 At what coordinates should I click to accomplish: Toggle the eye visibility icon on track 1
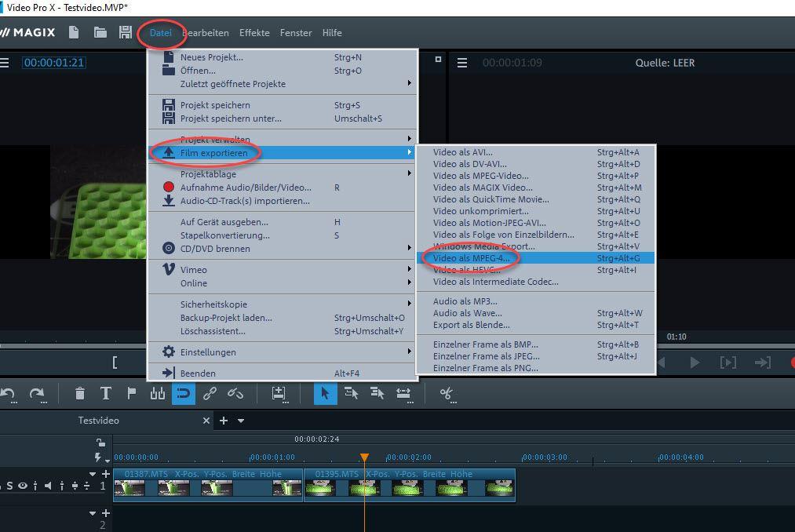pos(23,486)
